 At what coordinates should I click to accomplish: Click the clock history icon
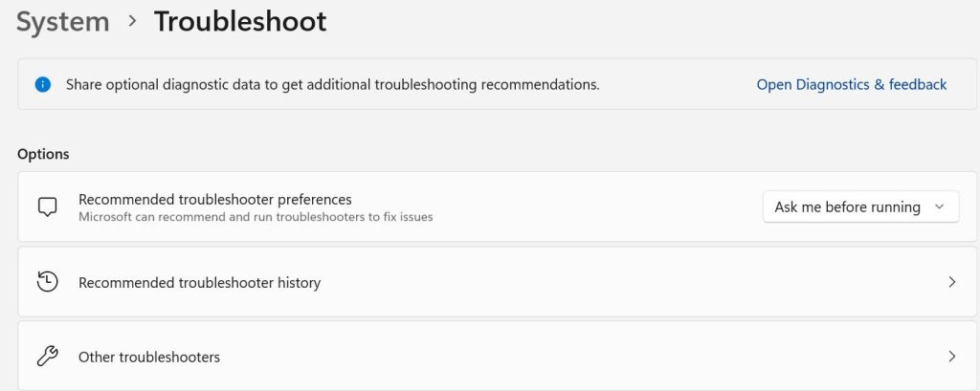pos(47,282)
